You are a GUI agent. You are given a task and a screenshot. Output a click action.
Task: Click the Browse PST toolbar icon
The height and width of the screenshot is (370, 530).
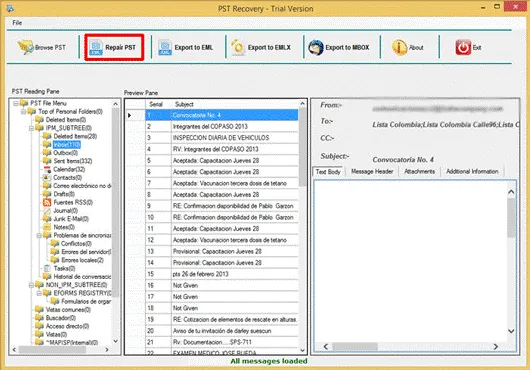click(x=26, y=47)
